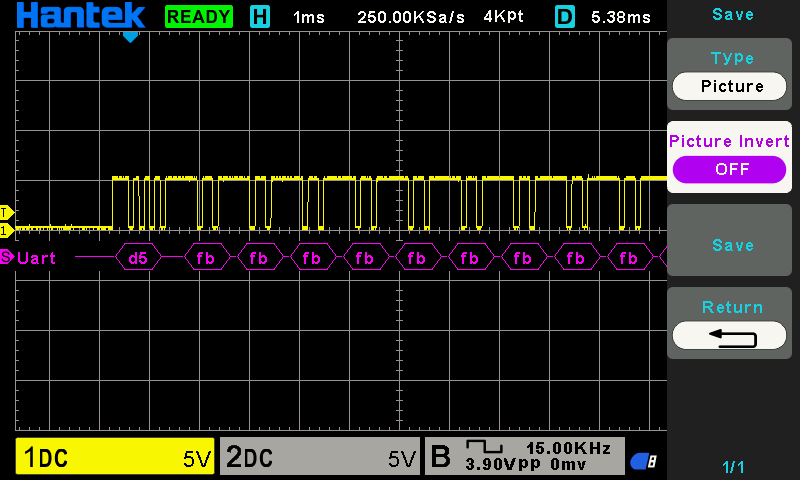Click the green READY status indicator
The width and height of the screenshot is (800, 480).
[x=199, y=17]
